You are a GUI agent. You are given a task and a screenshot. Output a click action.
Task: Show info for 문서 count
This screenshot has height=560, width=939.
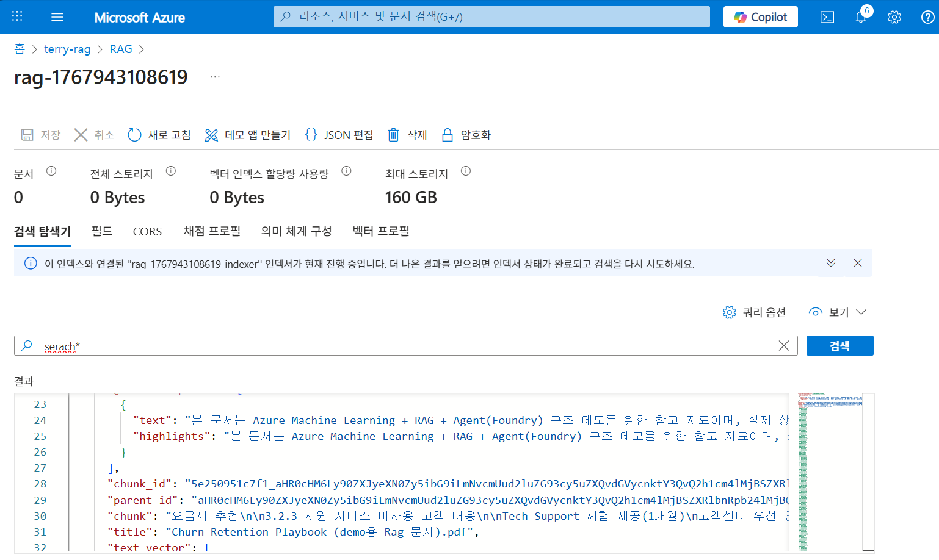point(51,171)
